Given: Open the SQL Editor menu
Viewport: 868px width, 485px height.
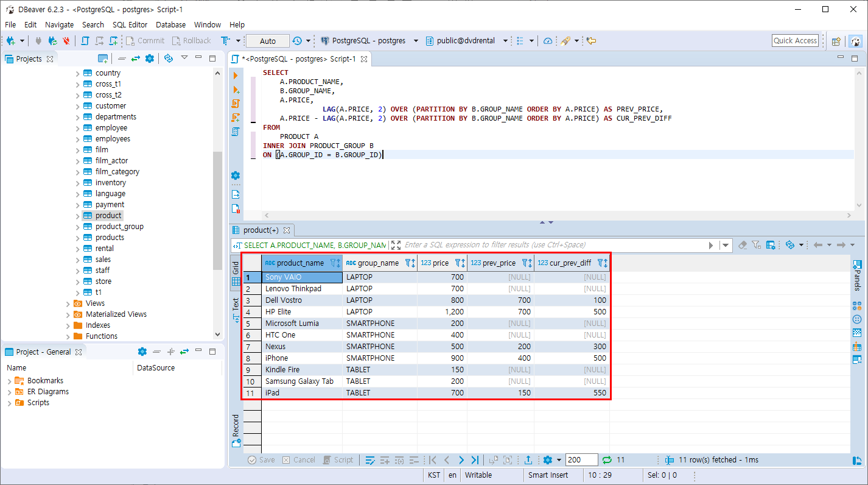Looking at the screenshot, I should [x=130, y=24].
